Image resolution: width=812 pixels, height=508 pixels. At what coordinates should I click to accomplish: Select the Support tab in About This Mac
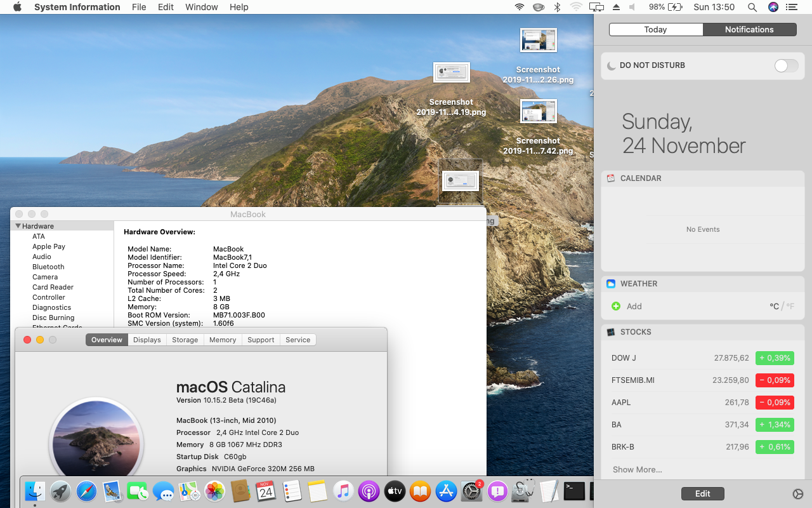pos(261,340)
